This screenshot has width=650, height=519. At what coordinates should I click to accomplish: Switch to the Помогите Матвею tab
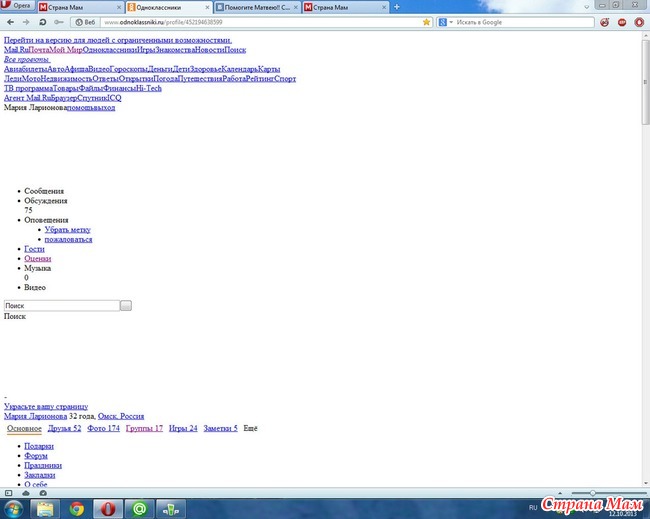[255, 7]
